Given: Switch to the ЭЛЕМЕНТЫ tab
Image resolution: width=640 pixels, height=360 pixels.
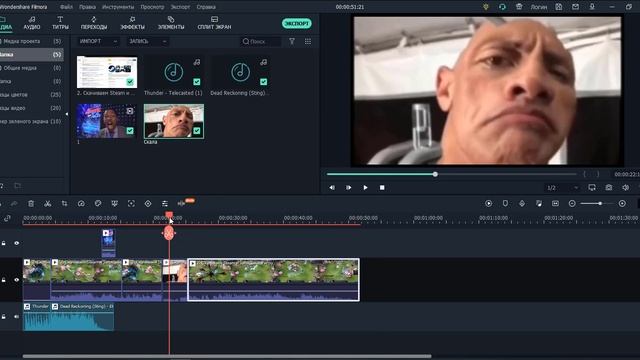Looking at the screenshot, I should coord(171,23).
